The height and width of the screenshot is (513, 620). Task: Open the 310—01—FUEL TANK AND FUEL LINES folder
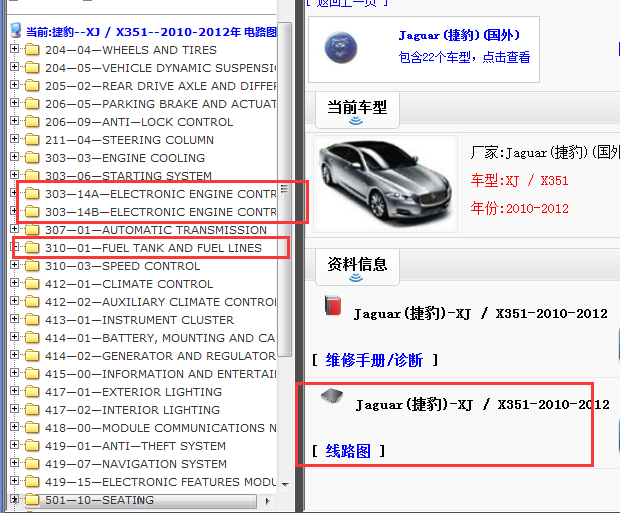[x=153, y=248]
